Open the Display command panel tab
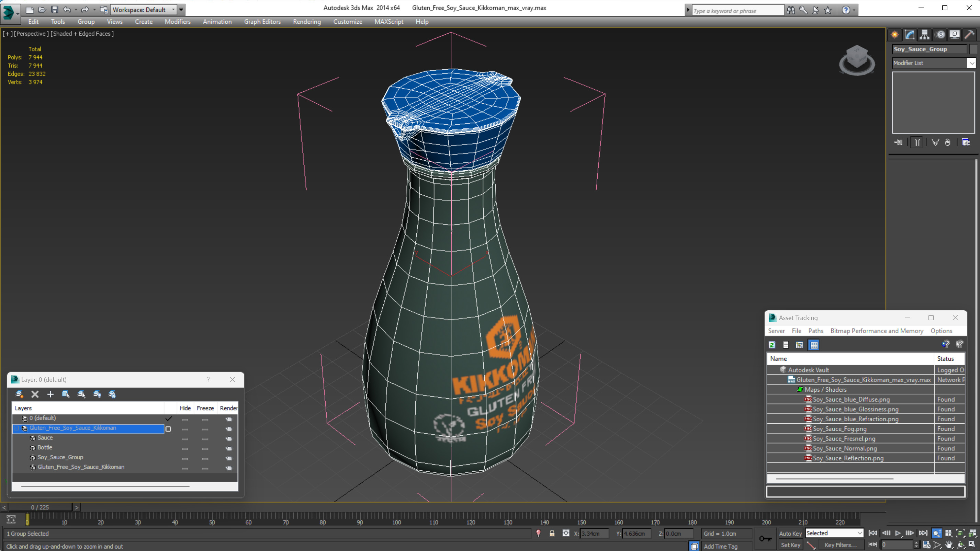This screenshot has height=551, width=980. [955, 35]
